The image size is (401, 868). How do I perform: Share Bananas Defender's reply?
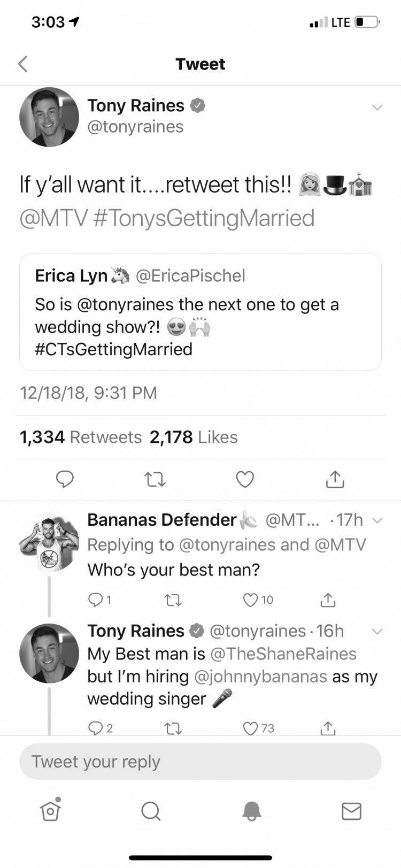point(328,600)
